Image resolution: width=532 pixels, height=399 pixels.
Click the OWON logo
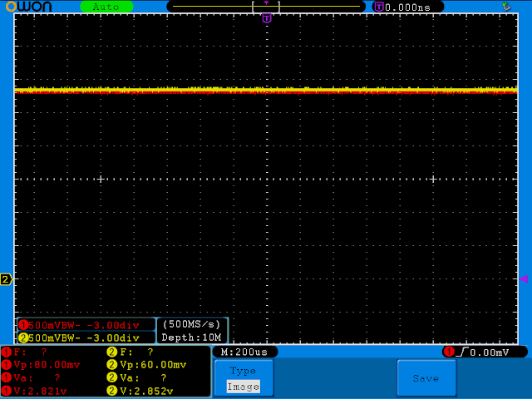[x=29, y=7]
